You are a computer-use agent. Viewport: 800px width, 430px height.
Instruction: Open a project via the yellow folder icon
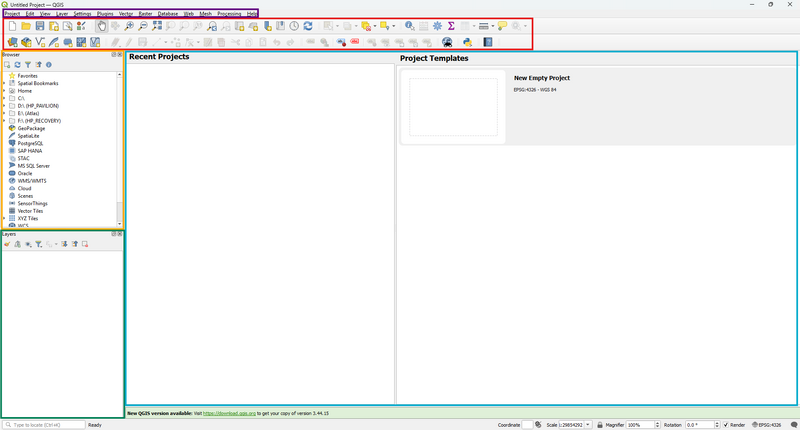click(x=26, y=26)
